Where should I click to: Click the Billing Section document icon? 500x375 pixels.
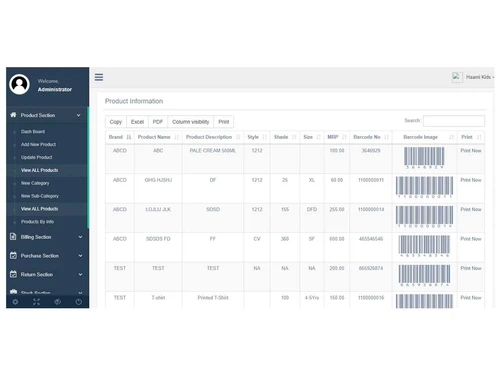point(13,237)
